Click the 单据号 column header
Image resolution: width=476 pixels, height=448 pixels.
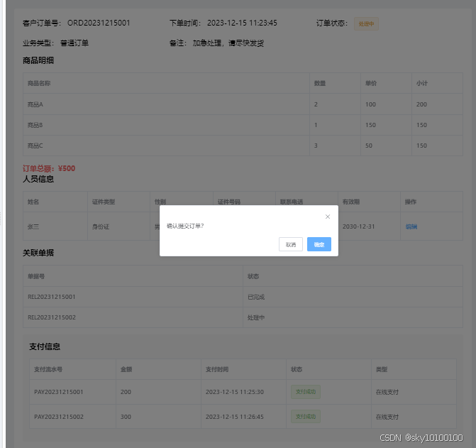[x=36, y=276]
